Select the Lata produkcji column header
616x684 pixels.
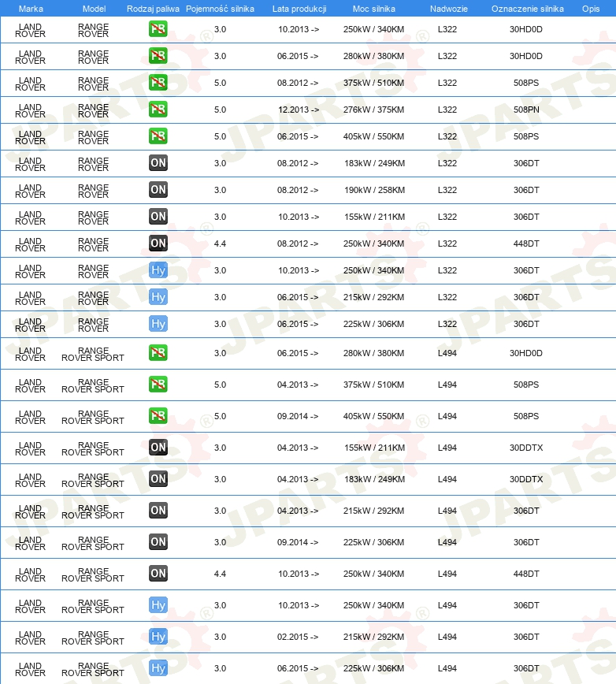pos(299,8)
